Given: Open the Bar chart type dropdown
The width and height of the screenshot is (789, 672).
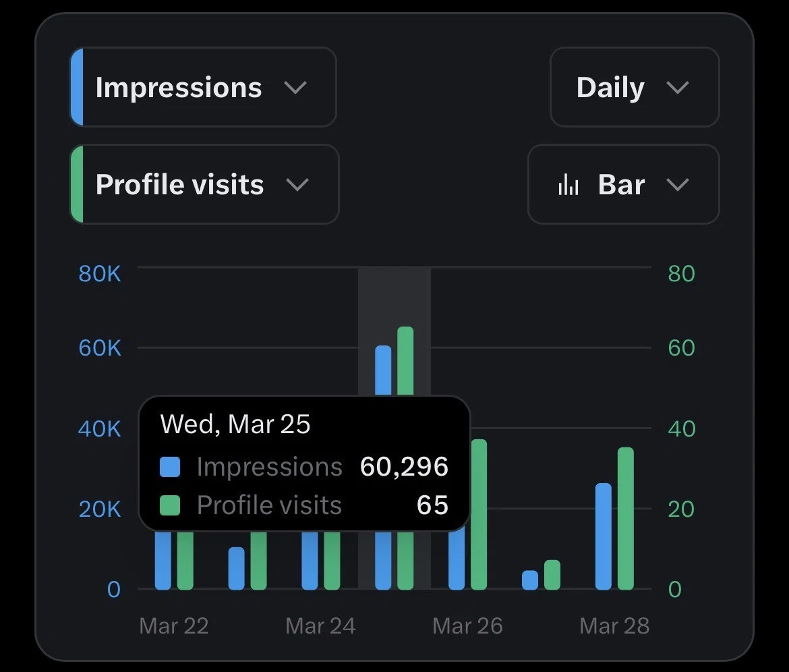Looking at the screenshot, I should pos(624,184).
